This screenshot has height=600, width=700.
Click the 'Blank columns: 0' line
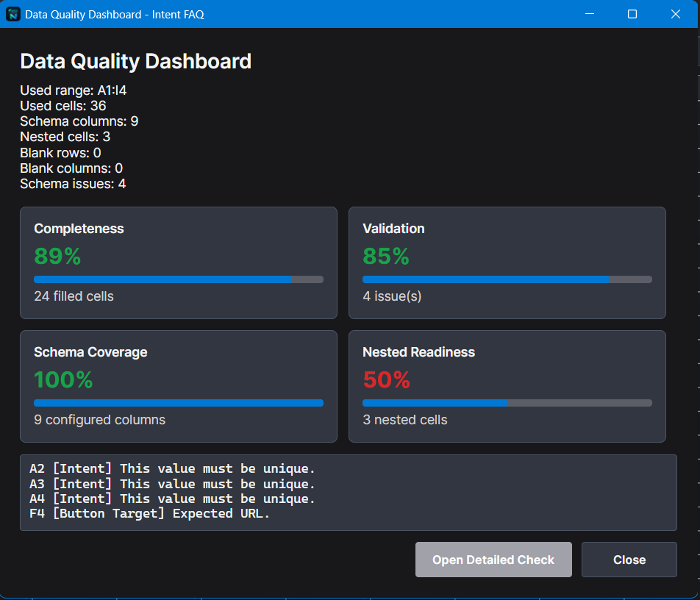coord(71,168)
